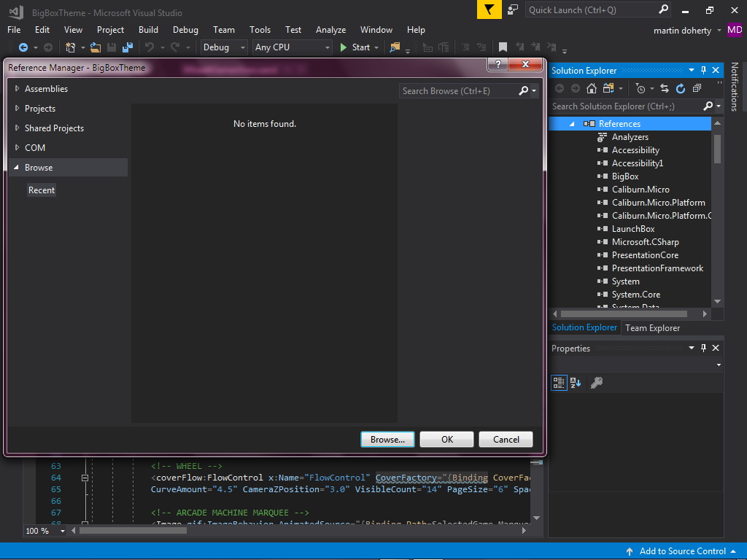The width and height of the screenshot is (747, 560).
Task: Click the Save All toolbar icon
Action: (127, 47)
